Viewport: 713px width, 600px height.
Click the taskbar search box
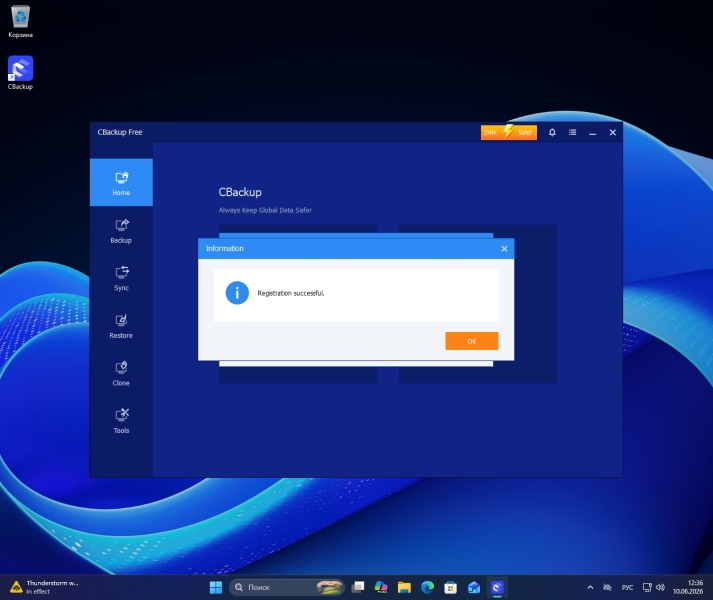(x=287, y=587)
